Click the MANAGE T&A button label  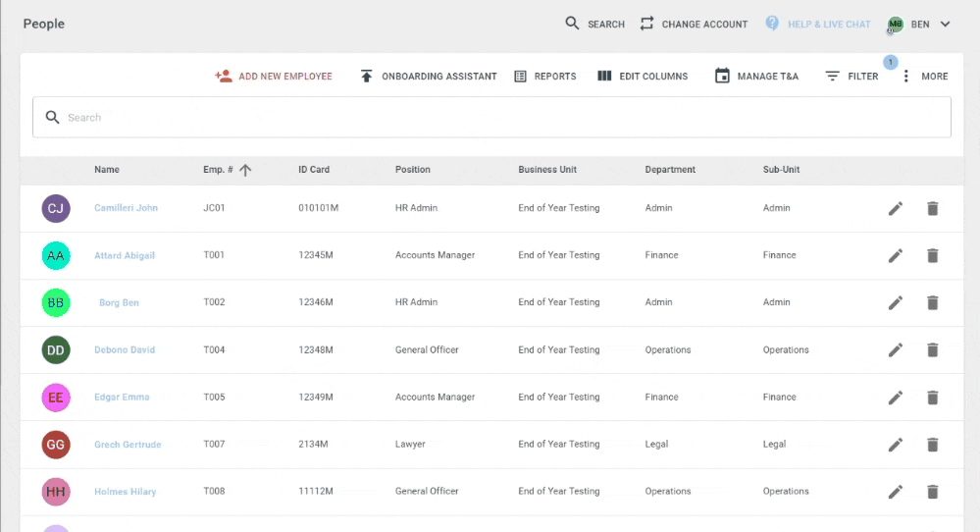click(x=767, y=77)
